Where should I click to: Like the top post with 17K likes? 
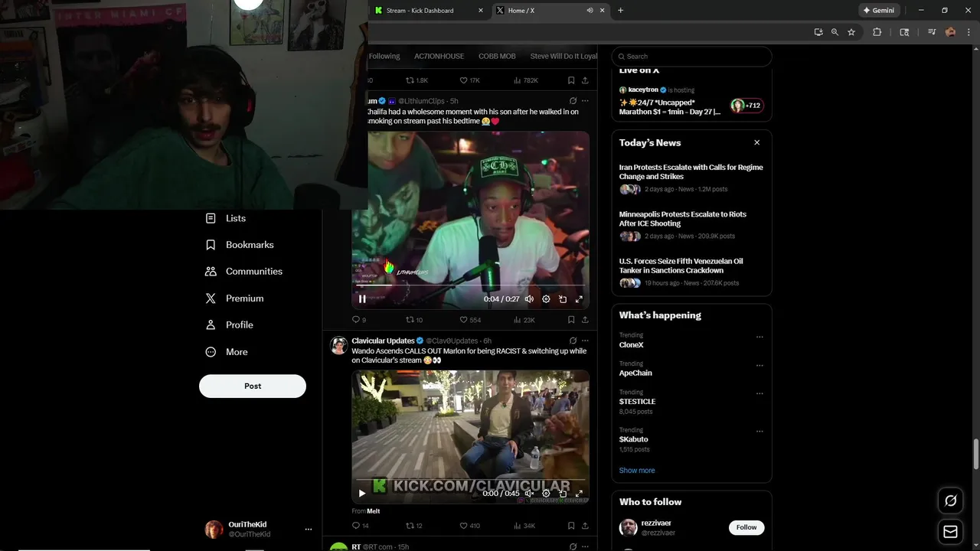(469, 80)
